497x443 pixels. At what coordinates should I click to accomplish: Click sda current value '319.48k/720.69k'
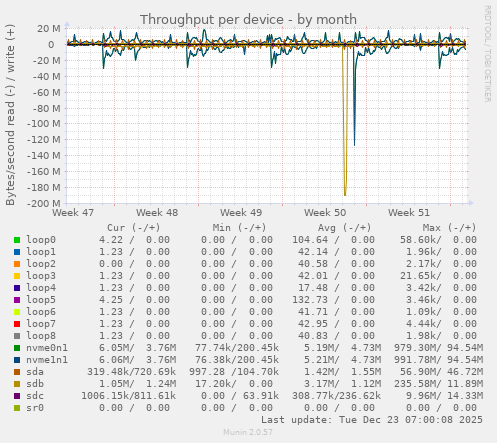pyautogui.click(x=131, y=372)
